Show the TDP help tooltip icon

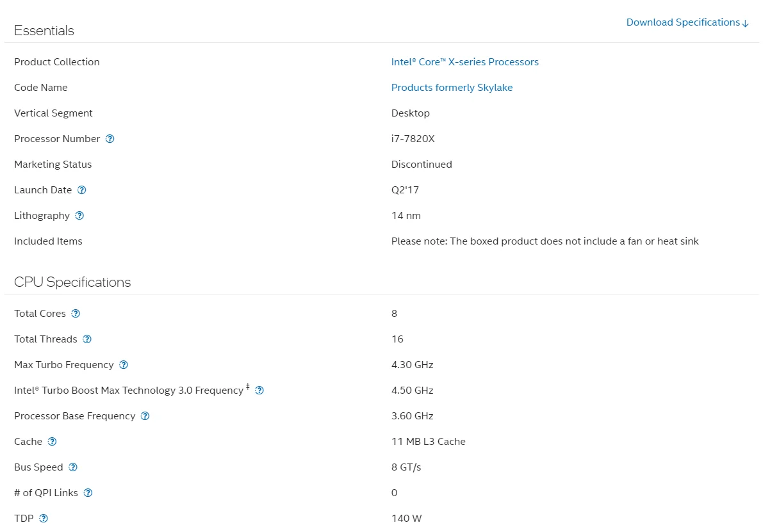click(44, 519)
